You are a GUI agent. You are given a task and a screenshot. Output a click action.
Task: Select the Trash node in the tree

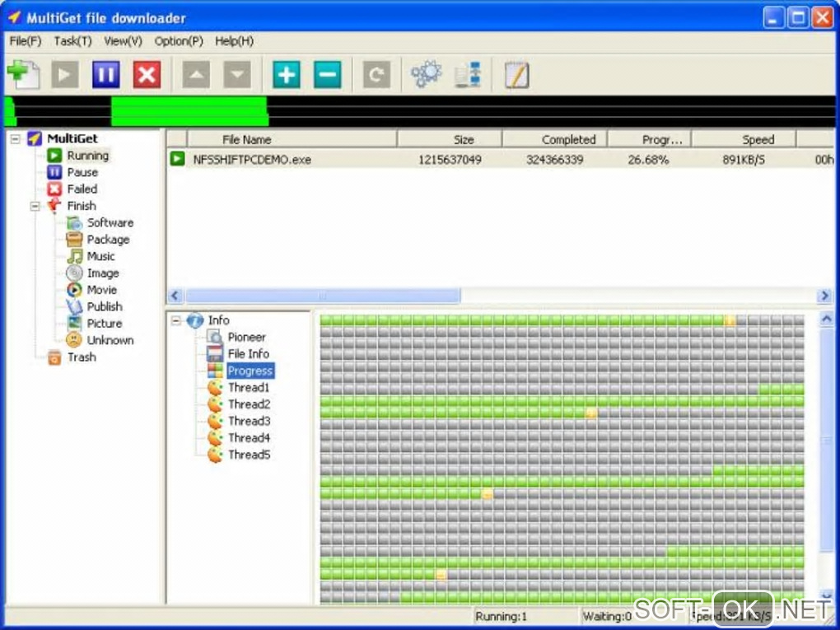tap(82, 357)
